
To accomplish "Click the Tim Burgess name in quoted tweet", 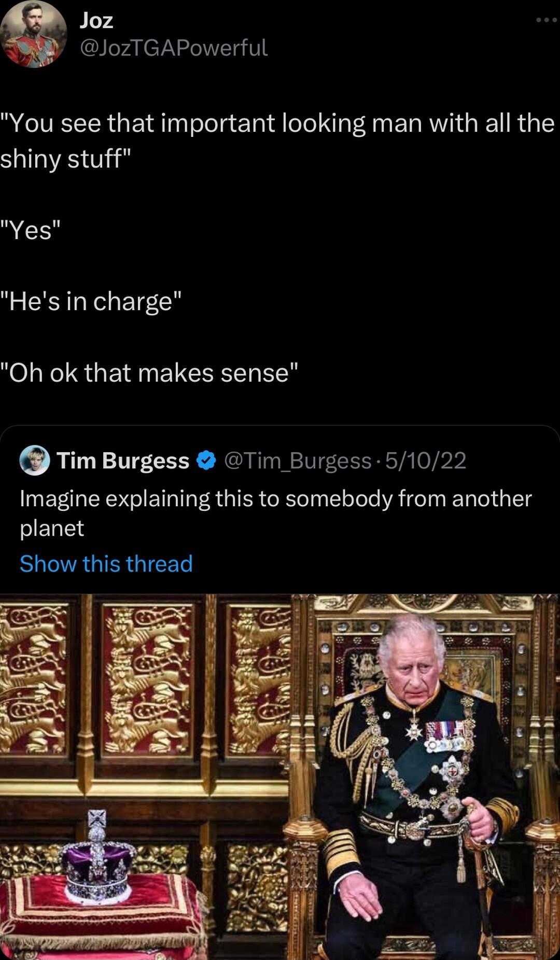I will pyautogui.click(x=123, y=461).
